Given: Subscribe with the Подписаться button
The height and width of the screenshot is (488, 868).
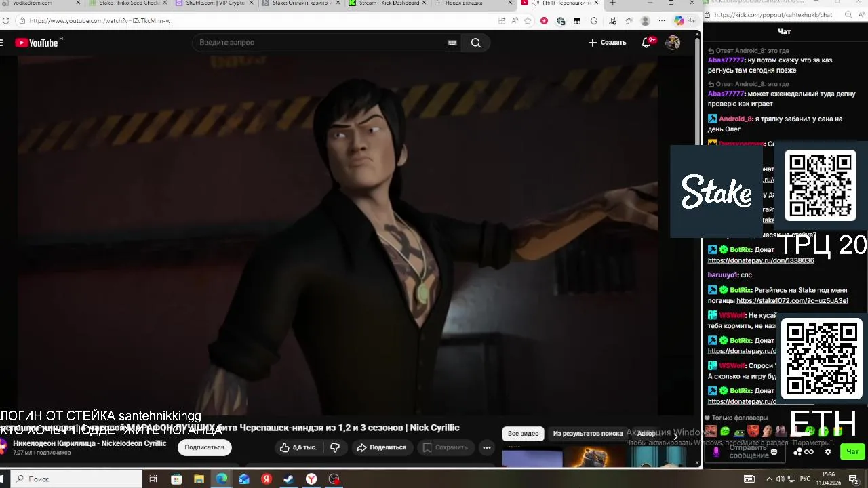Looking at the screenshot, I should 204,447.
